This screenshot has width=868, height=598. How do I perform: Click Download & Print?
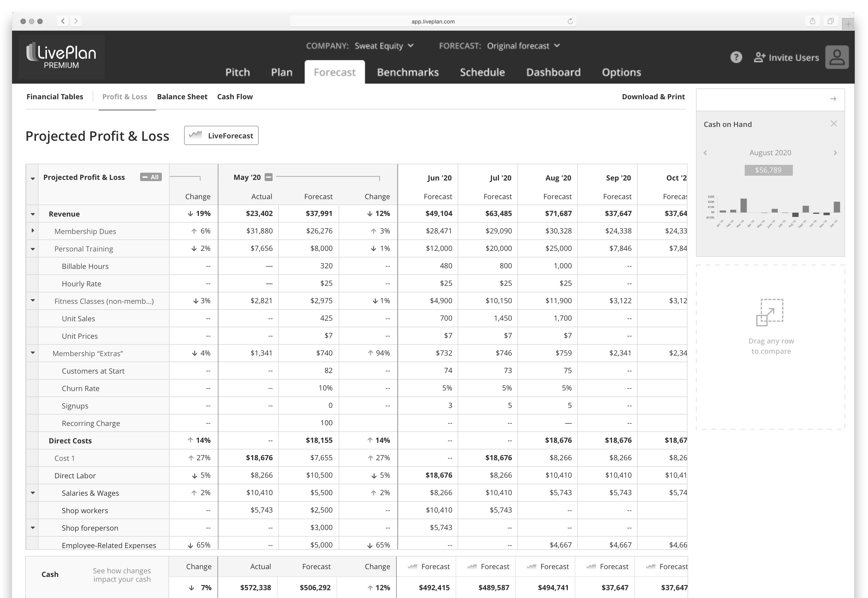pyautogui.click(x=653, y=97)
